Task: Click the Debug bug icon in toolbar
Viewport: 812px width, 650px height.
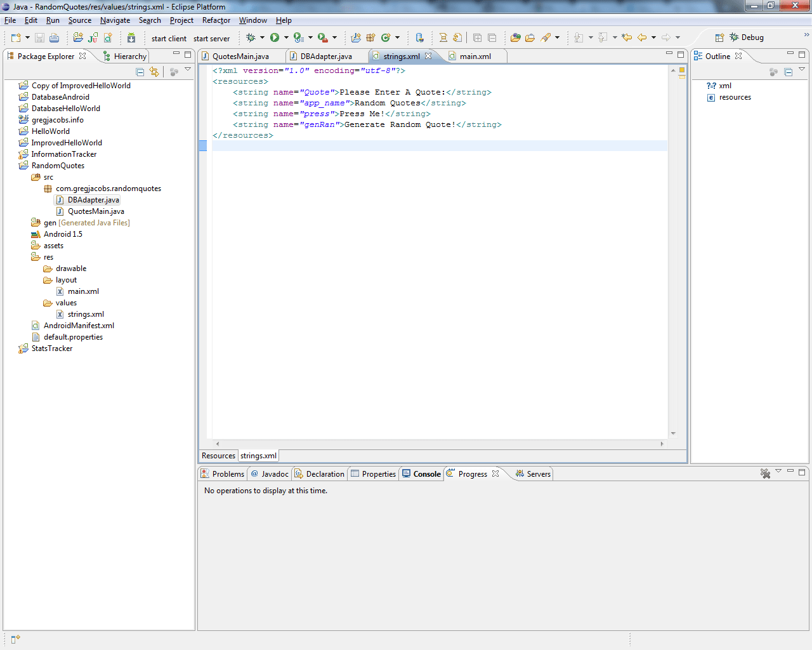Action: pyautogui.click(x=251, y=38)
